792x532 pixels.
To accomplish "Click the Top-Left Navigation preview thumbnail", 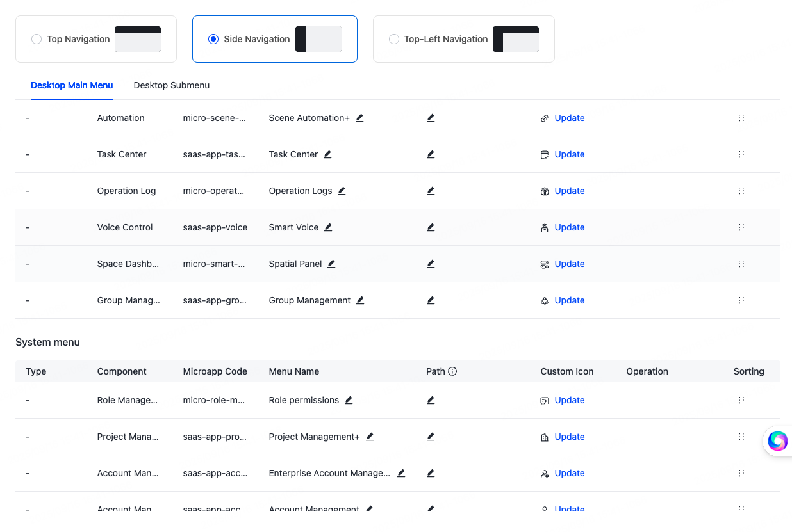I will pos(515,39).
